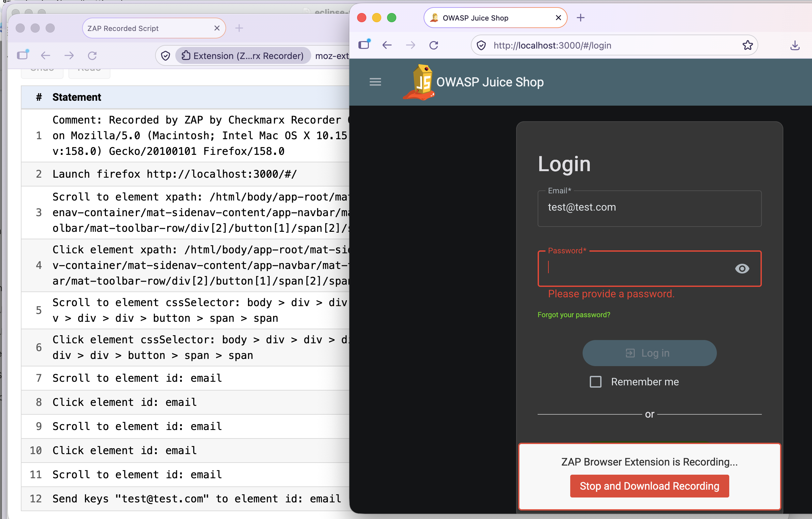The width and height of the screenshot is (812, 519).
Task: Select statement 10 Click element id: email
Action: 185,451
